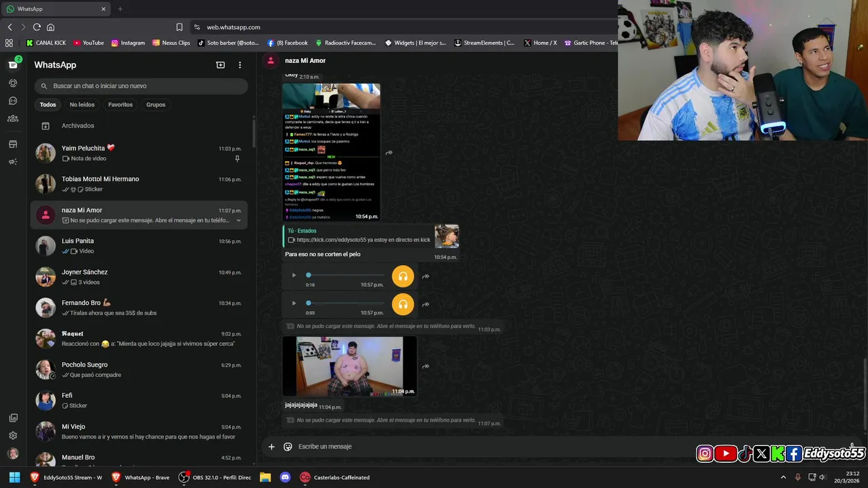Viewport: 868px width, 488px height.
Task: Go to browser home page
Action: pyautogui.click(x=50, y=27)
